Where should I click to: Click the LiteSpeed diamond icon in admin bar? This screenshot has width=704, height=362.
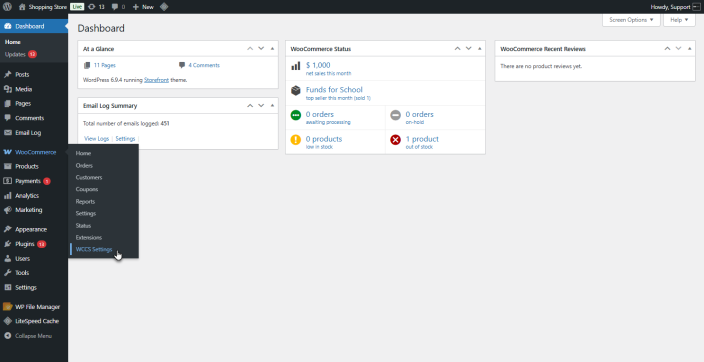[x=164, y=7]
